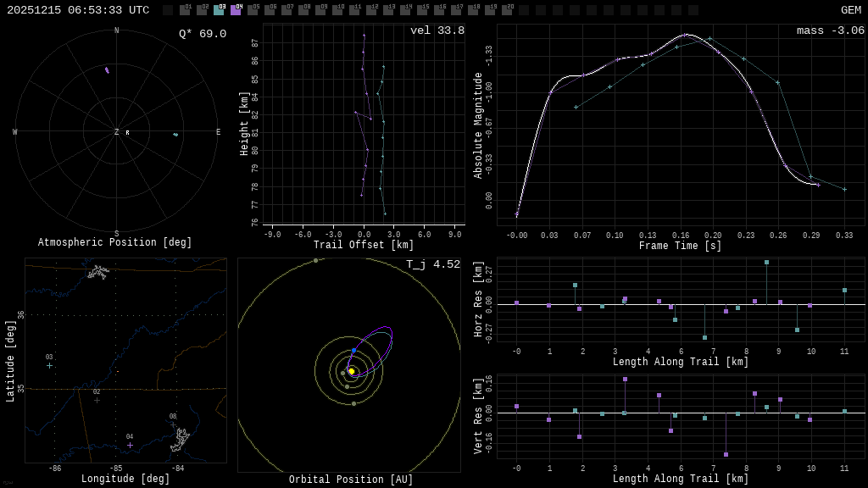Select the station 20 box in top bar
Image resolution: width=868 pixels, height=488 pixels.
click(x=507, y=10)
